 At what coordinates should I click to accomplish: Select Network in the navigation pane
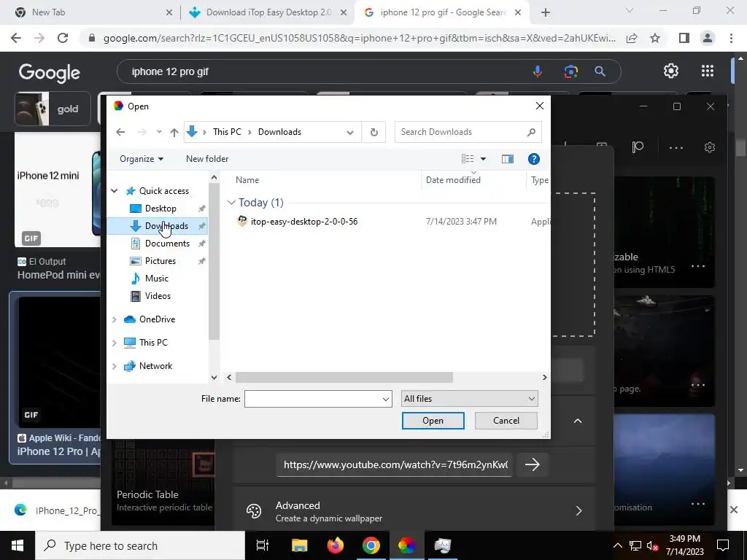(156, 366)
